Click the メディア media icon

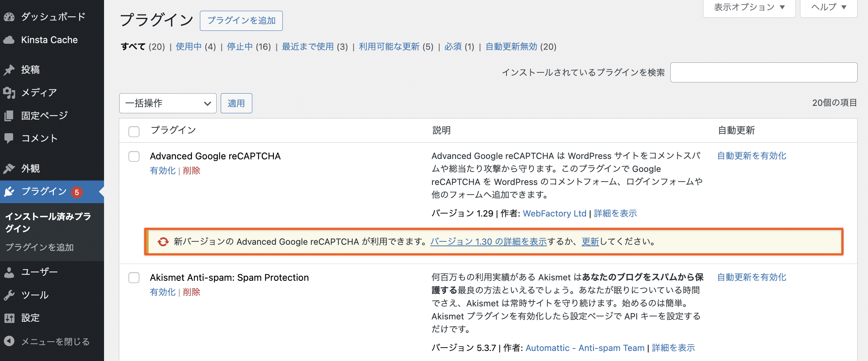9,92
